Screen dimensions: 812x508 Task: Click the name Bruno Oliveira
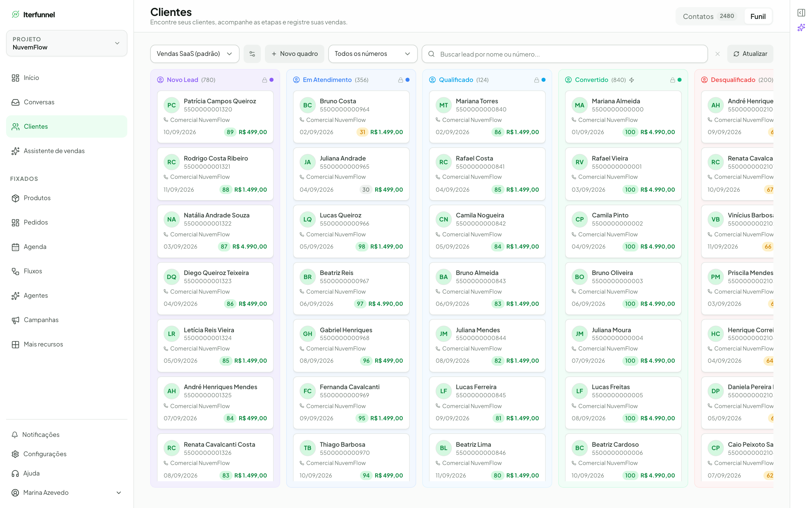[612, 273]
